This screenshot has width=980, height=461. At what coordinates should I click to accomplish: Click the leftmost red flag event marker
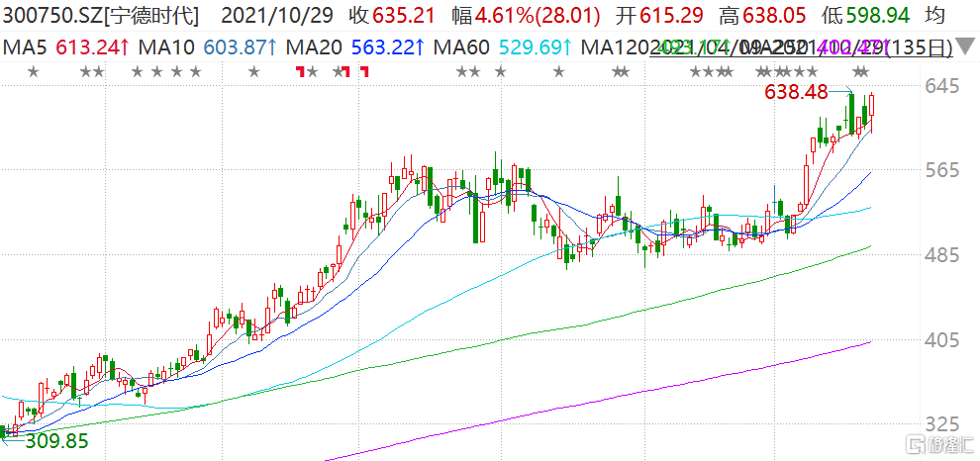click(x=300, y=73)
